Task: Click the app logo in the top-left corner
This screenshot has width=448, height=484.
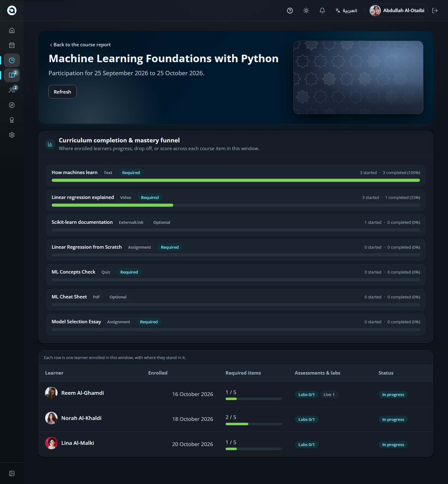Action: [x=12, y=11]
